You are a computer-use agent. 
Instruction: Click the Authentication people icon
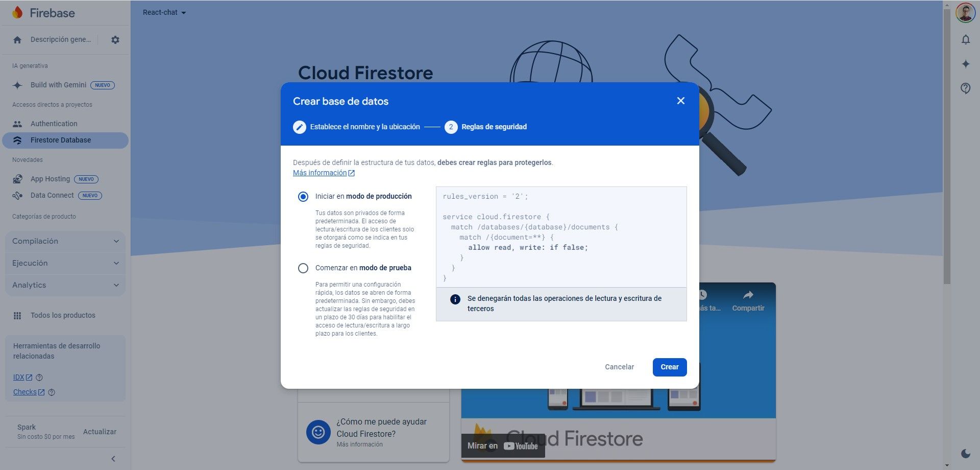click(x=17, y=124)
